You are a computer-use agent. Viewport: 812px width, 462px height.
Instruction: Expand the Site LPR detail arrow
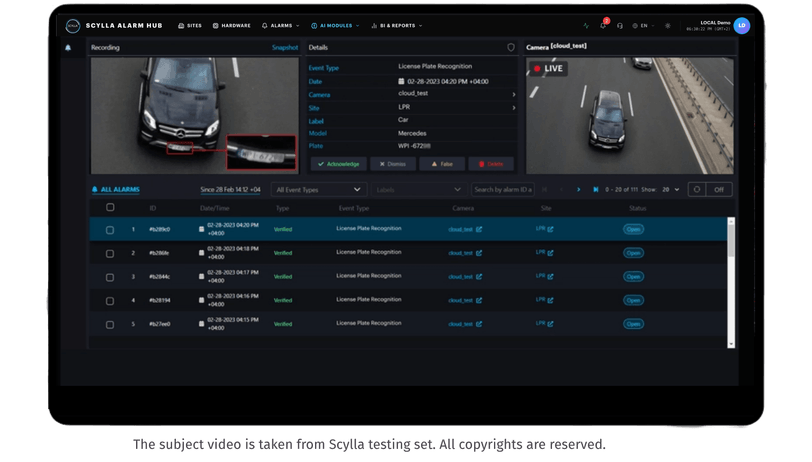(514, 108)
